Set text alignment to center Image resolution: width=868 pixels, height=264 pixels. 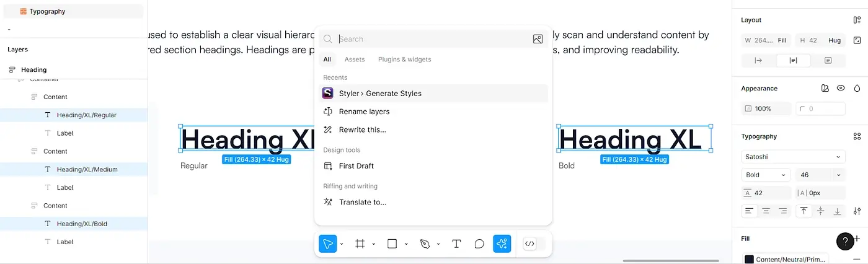point(766,211)
